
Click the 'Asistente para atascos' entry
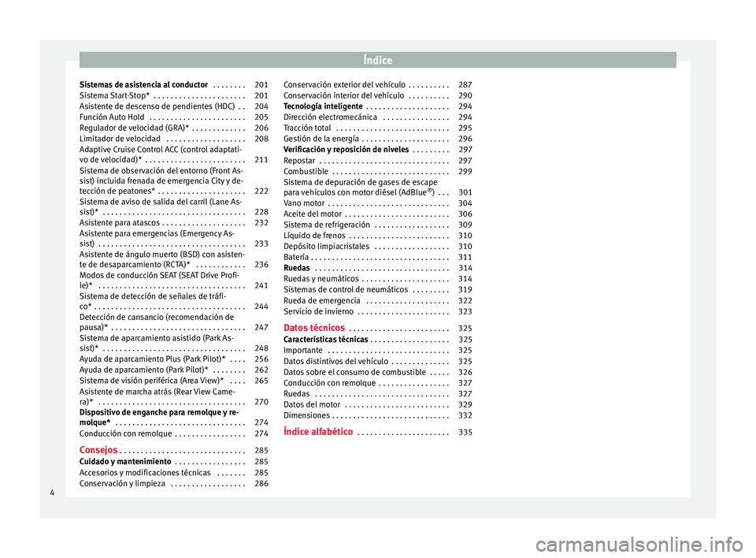(x=120, y=223)
